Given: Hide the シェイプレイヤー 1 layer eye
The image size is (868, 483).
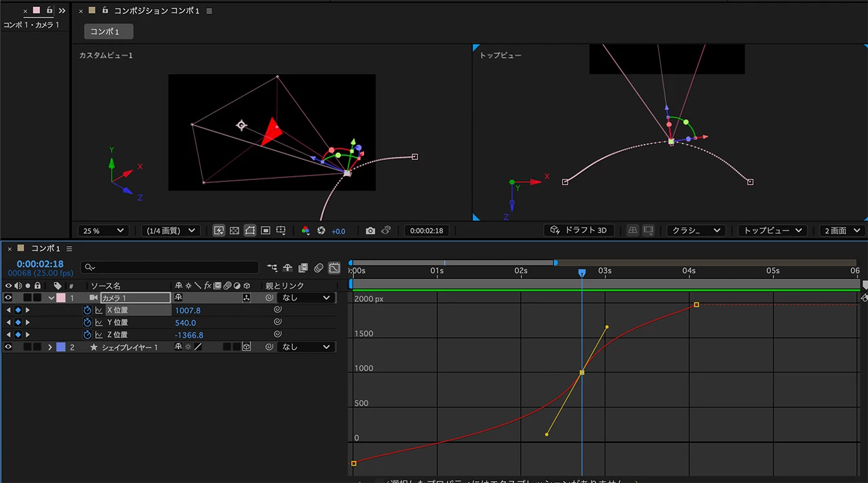Looking at the screenshot, I should (8, 347).
